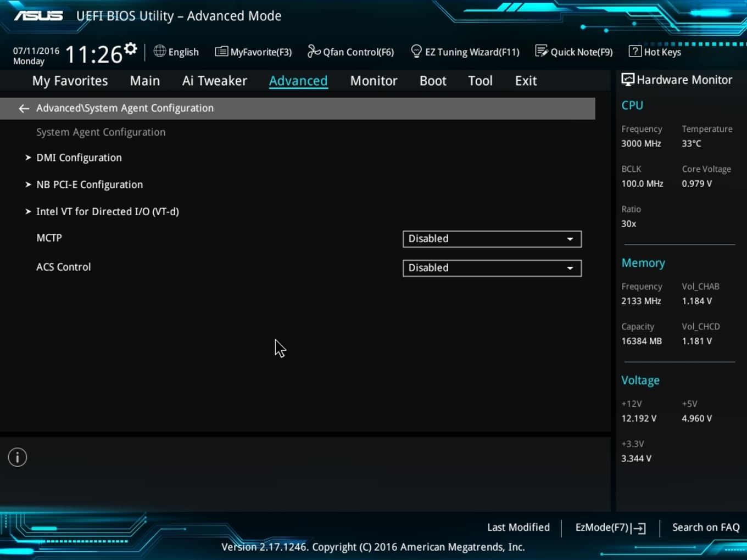Click the globe language icon
747x560 pixels.
[159, 51]
